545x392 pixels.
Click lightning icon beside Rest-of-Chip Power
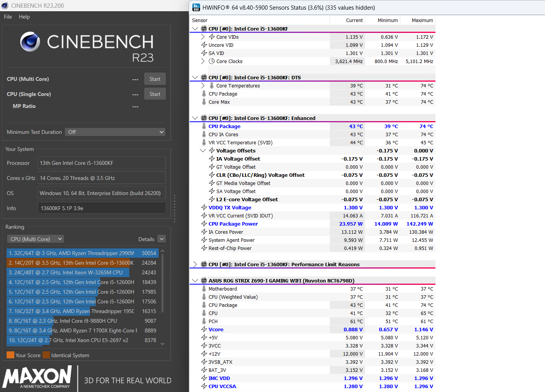(204, 248)
